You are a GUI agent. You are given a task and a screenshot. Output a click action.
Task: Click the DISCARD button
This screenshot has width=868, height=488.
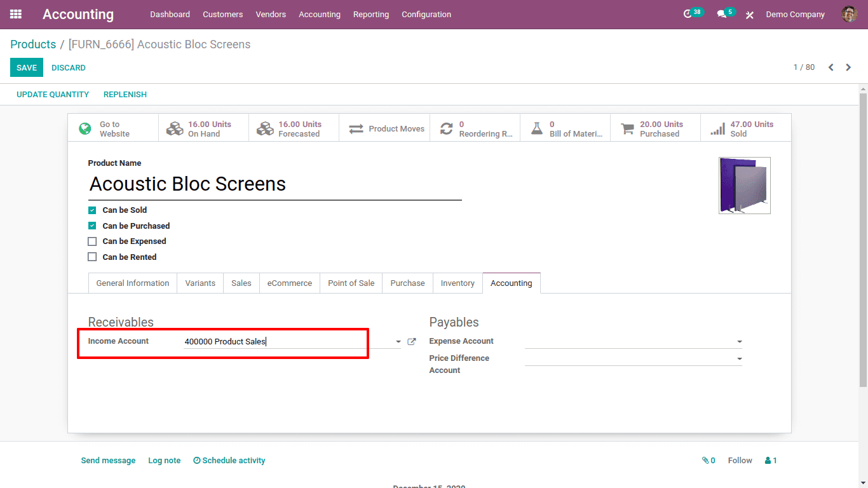pos(69,67)
